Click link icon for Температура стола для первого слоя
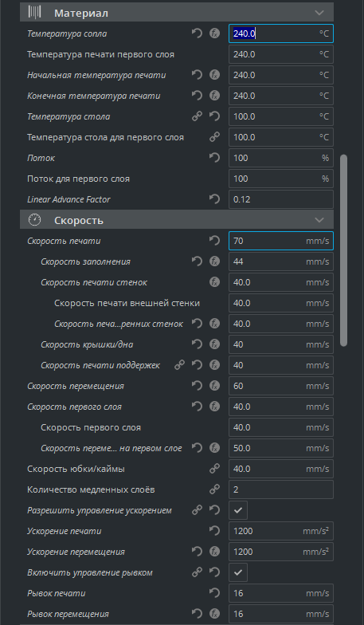The height and width of the screenshot is (625, 364). pyautogui.click(x=215, y=137)
